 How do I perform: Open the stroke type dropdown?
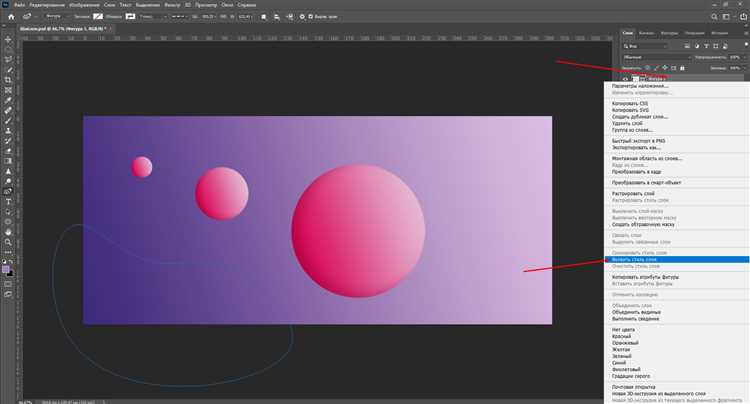click(179, 17)
